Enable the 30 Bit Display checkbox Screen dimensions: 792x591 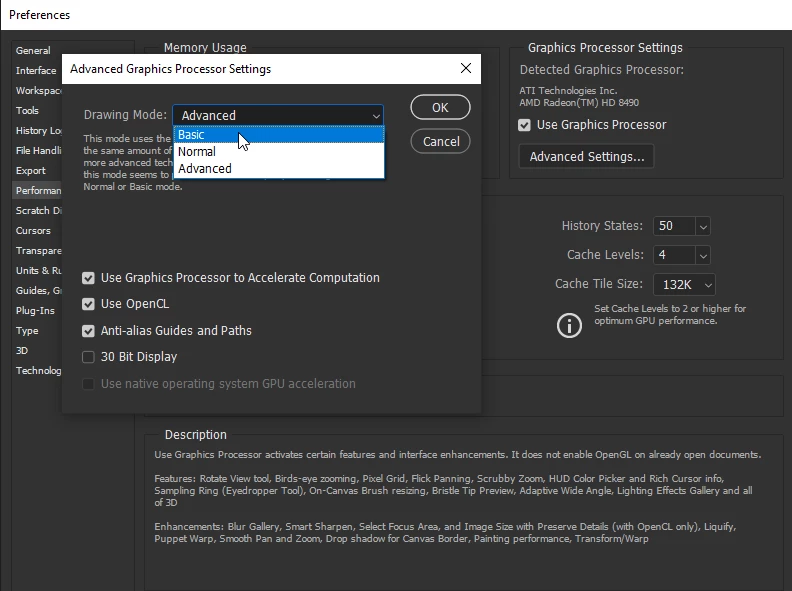click(x=88, y=357)
